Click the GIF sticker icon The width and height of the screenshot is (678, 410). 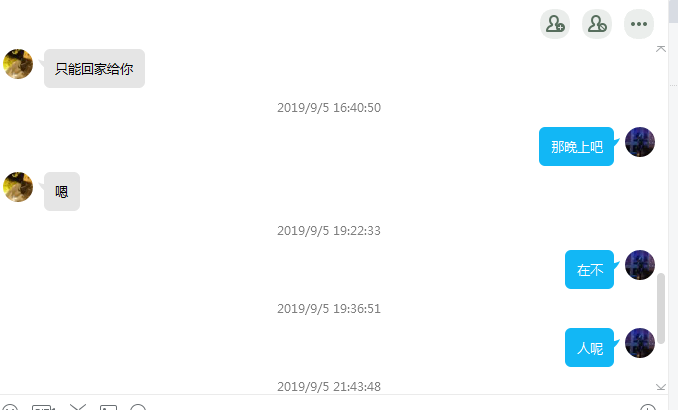(x=43, y=407)
